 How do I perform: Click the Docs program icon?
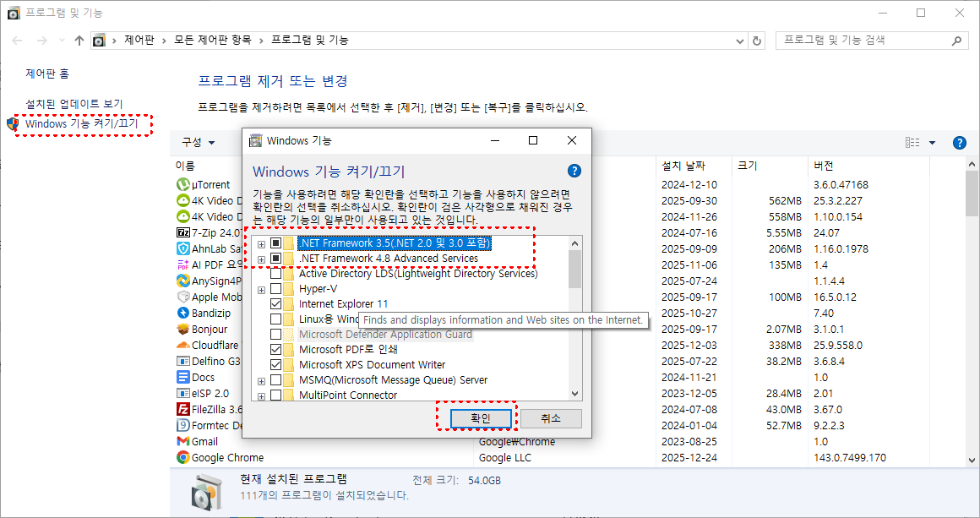[x=183, y=378]
